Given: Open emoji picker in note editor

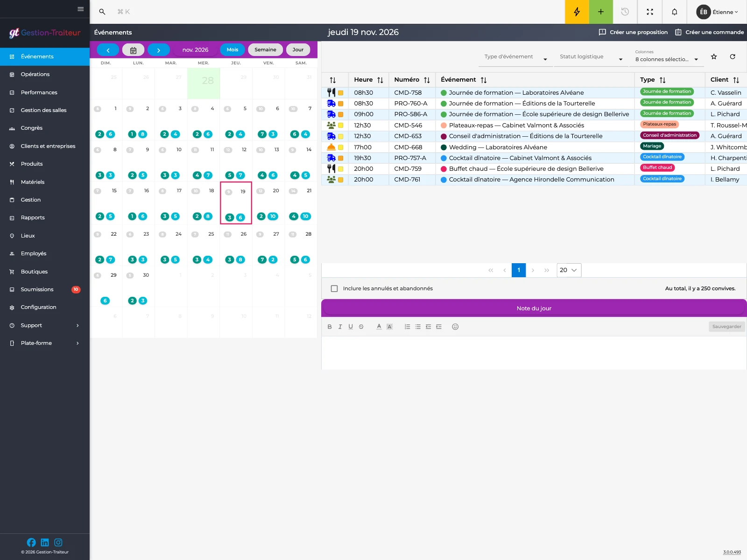Looking at the screenshot, I should pyautogui.click(x=455, y=327).
